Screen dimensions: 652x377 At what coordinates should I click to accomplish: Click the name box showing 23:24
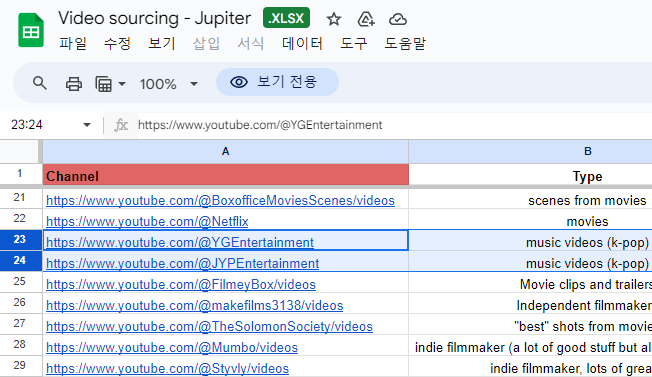point(27,125)
